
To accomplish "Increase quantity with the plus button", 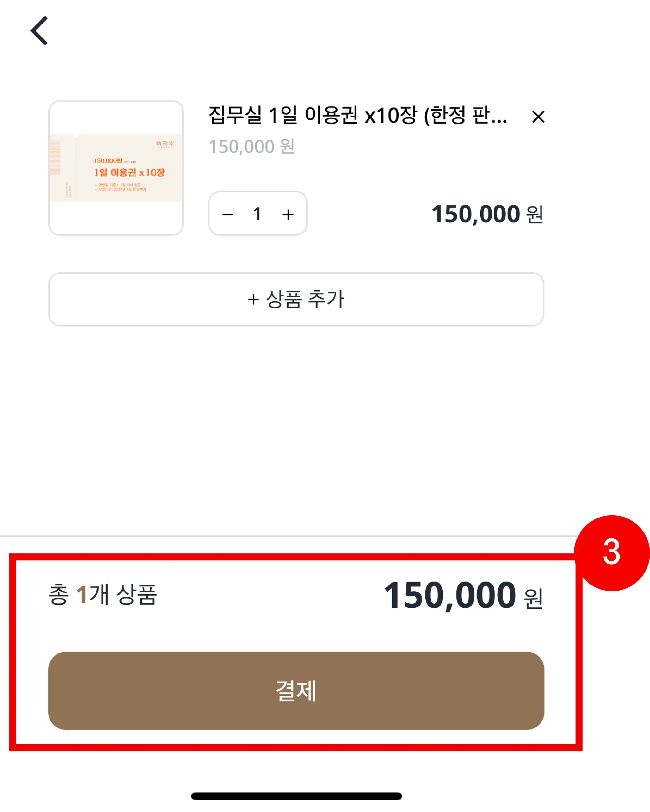I will tap(288, 215).
